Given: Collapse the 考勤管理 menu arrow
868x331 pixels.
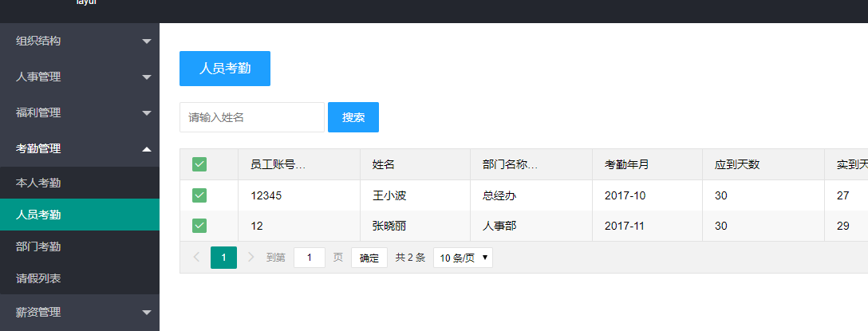Looking at the screenshot, I should click(147, 149).
